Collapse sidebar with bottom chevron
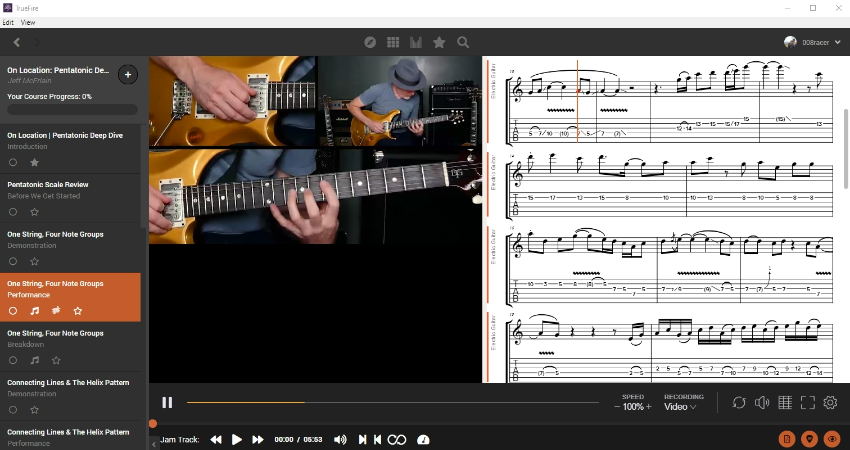Viewport: 850px width, 450px height. 154,444
